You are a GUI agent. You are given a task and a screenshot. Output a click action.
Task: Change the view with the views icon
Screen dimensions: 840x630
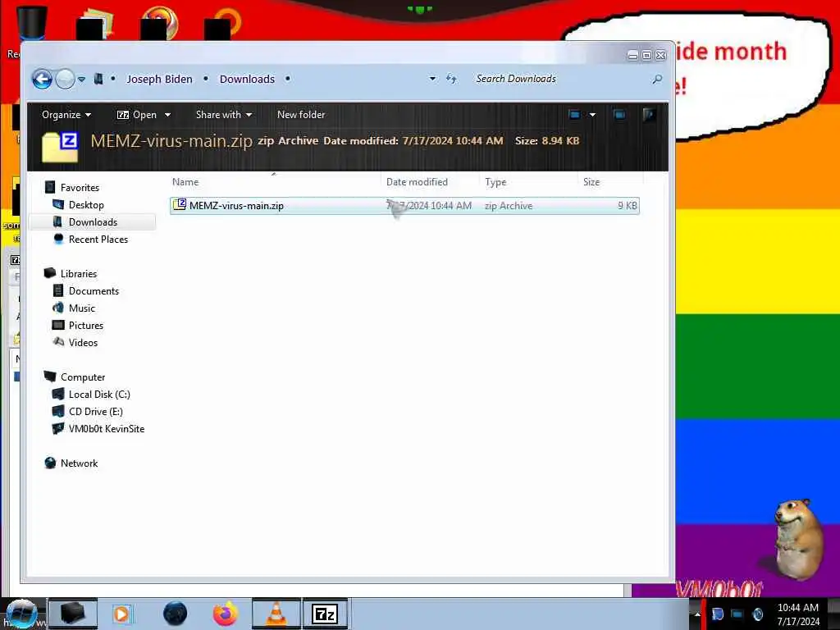[x=575, y=115]
